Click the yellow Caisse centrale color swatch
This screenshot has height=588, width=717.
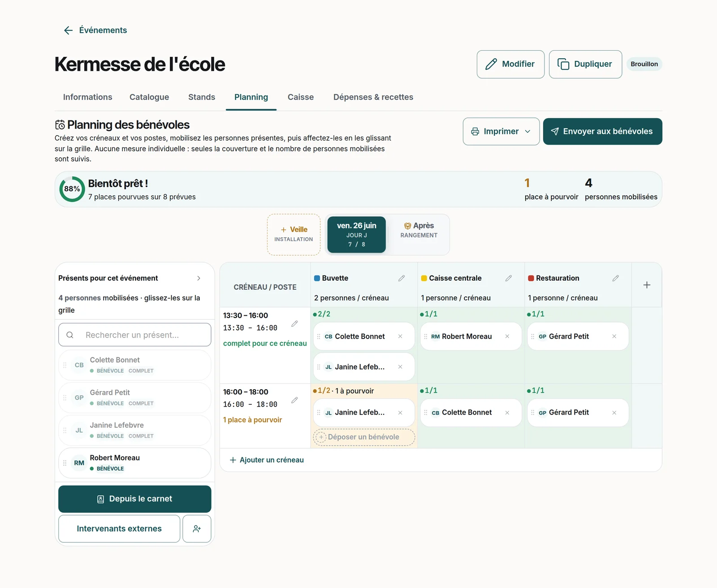424,278
